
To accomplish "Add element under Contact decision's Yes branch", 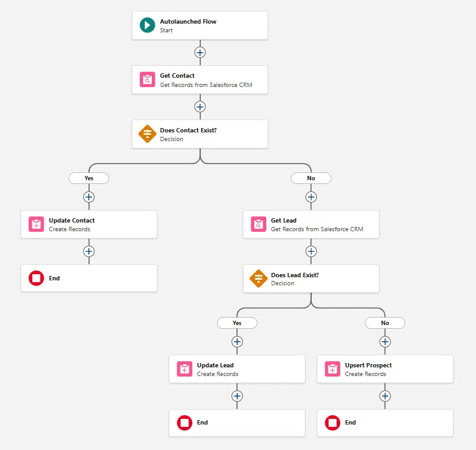I will click(88, 197).
